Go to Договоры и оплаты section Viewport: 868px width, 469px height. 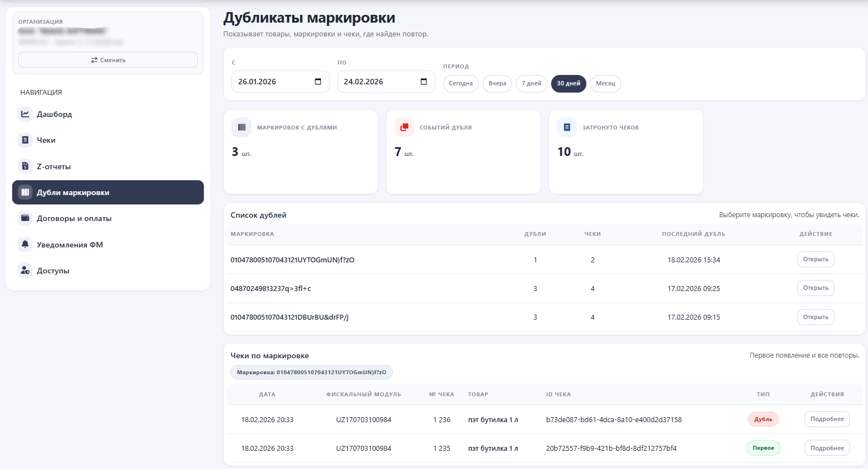(74, 218)
